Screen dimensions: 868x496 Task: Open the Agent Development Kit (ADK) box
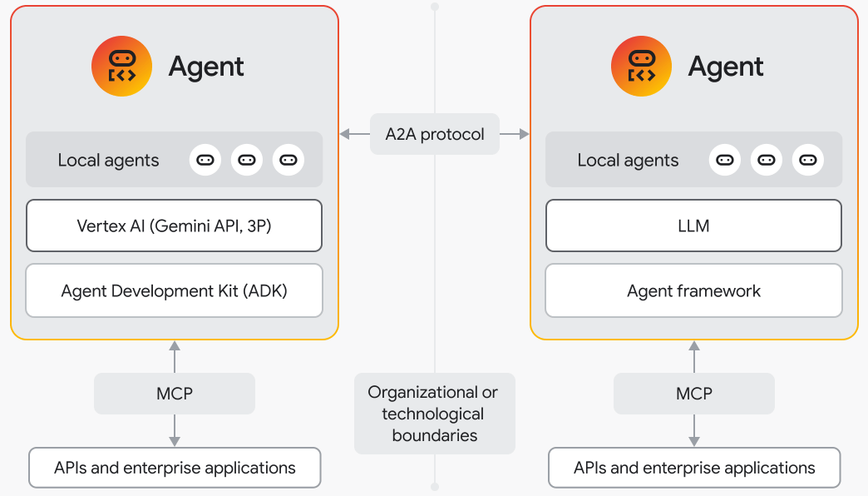pyautogui.click(x=174, y=291)
